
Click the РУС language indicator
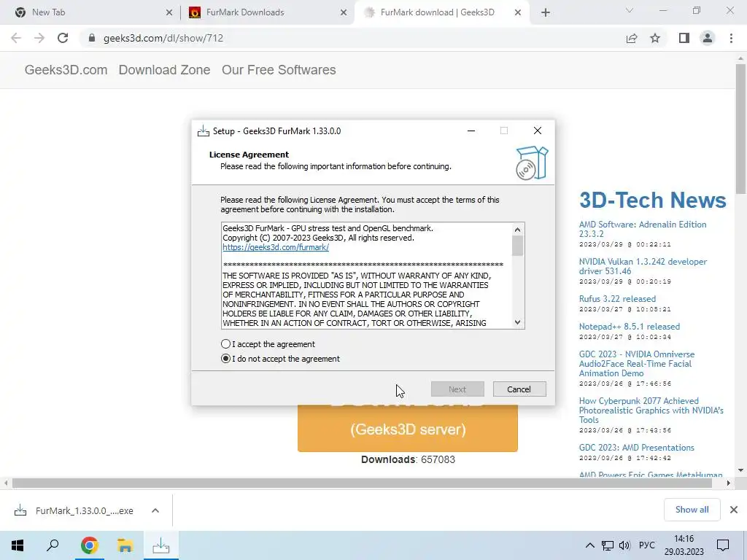click(x=646, y=545)
